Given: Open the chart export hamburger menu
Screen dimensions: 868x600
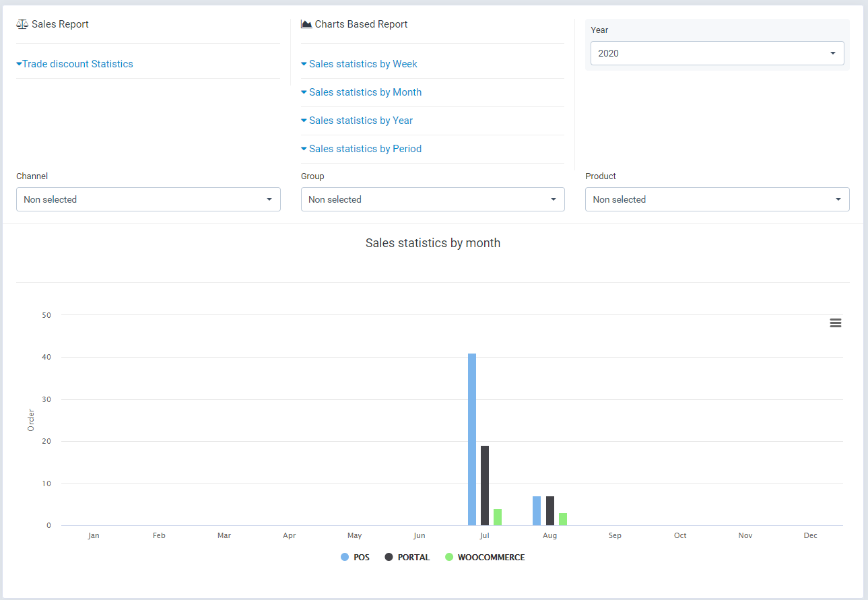Looking at the screenshot, I should coord(836,323).
